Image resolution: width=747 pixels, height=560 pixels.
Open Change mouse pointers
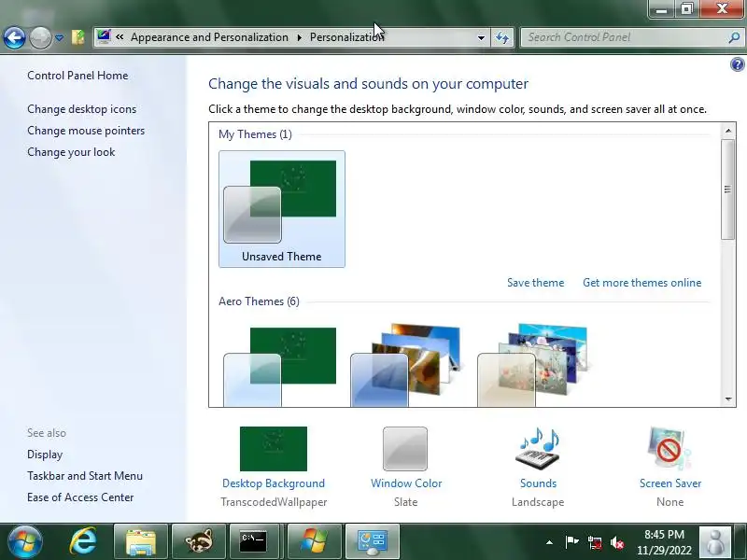(86, 131)
